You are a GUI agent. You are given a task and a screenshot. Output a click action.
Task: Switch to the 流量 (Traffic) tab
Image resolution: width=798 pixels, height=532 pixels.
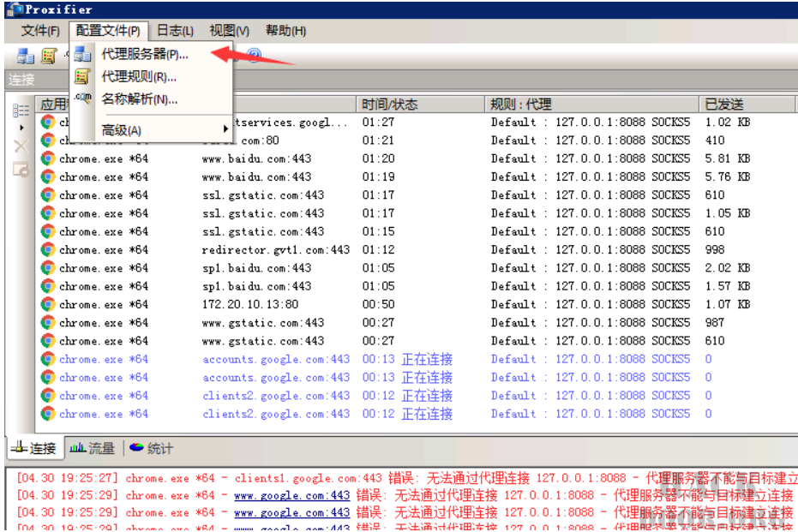(x=92, y=448)
